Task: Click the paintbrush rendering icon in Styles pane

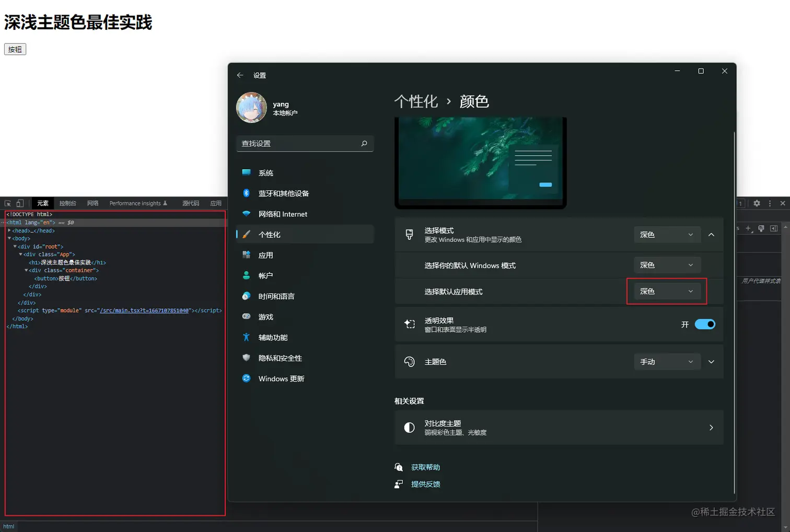Action: (x=761, y=228)
